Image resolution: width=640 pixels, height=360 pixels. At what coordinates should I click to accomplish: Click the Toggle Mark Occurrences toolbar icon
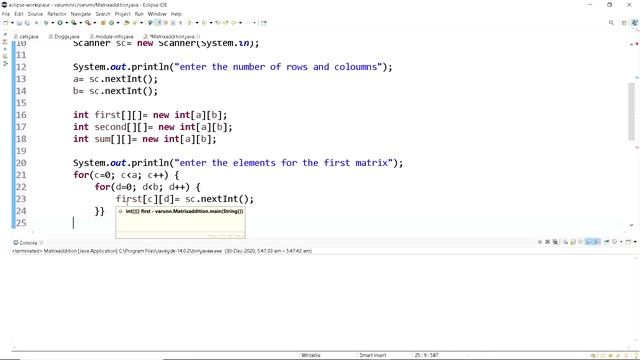click(x=158, y=23)
